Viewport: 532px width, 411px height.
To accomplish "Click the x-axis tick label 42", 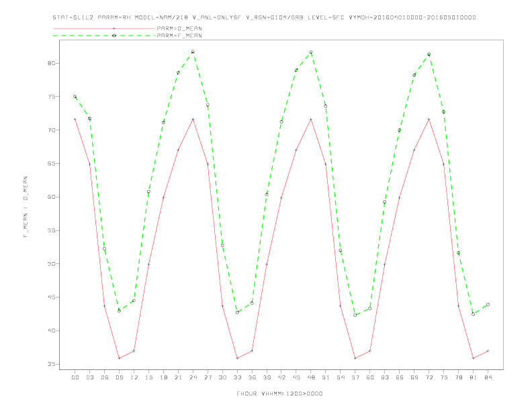I will coord(281,377).
